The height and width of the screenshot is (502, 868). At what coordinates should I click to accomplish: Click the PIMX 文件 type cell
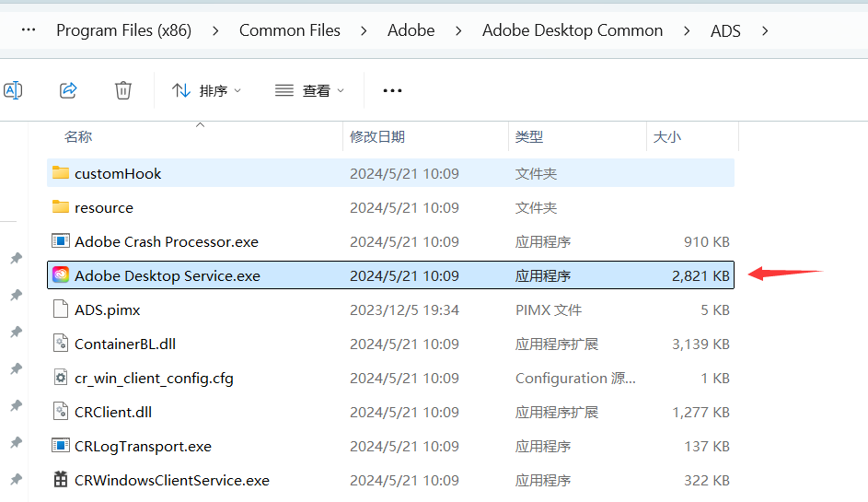pyautogui.click(x=548, y=309)
